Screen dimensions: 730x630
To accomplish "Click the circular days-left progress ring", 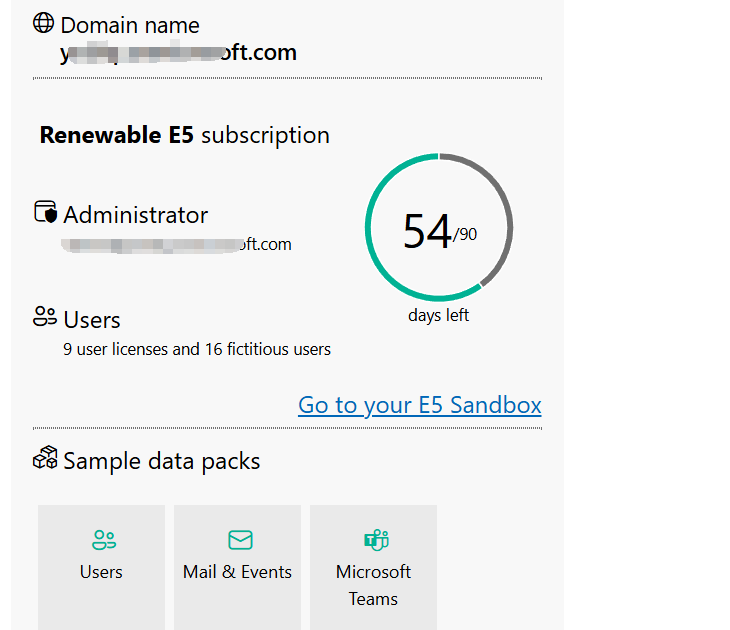I will tap(439, 227).
